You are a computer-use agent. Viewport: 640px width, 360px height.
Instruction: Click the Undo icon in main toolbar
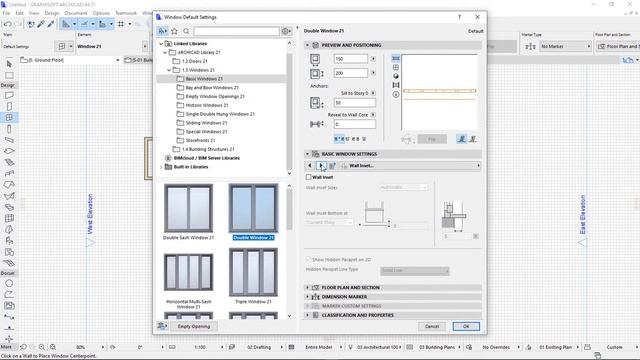[7, 24]
